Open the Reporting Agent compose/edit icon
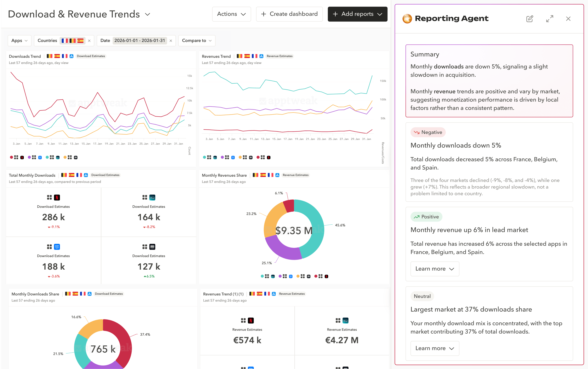This screenshot has width=588, height=369. tap(529, 19)
